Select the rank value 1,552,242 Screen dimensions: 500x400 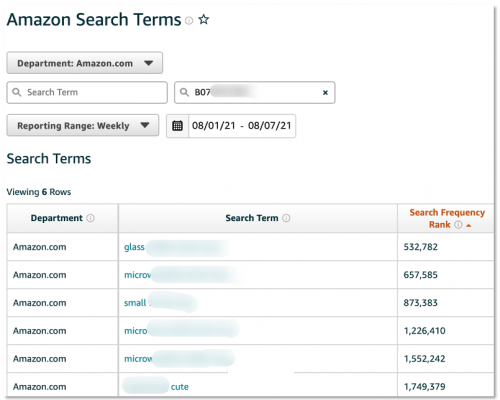click(x=424, y=359)
